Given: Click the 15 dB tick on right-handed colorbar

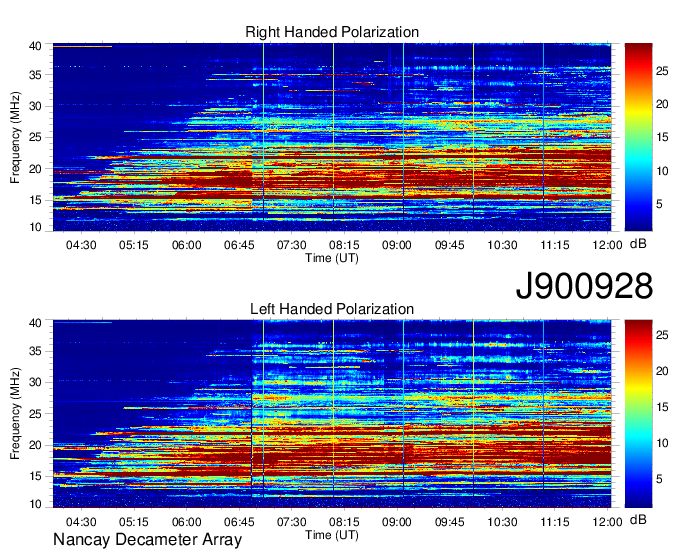Looking at the screenshot, I should pyautogui.click(x=662, y=137).
